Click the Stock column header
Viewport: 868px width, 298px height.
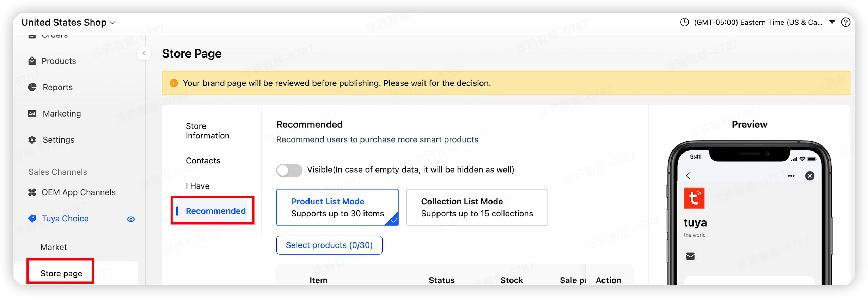click(512, 280)
